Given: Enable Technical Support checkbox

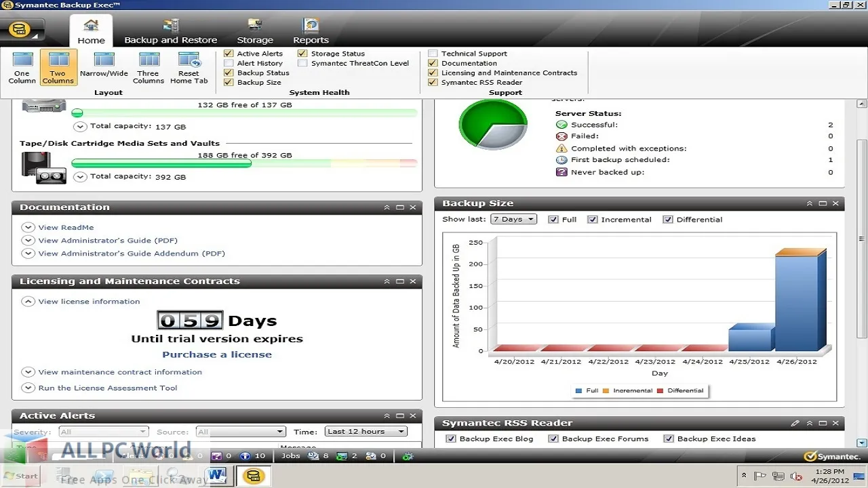Looking at the screenshot, I should [433, 54].
